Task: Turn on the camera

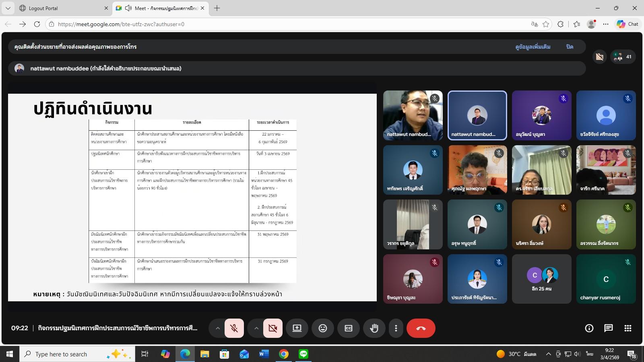Action: pyautogui.click(x=272, y=328)
